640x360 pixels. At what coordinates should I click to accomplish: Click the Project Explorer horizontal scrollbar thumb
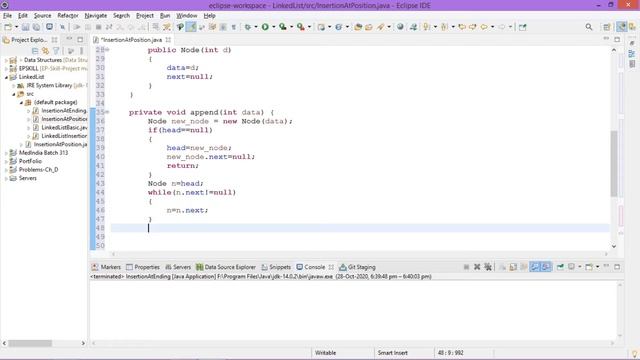click(30, 343)
